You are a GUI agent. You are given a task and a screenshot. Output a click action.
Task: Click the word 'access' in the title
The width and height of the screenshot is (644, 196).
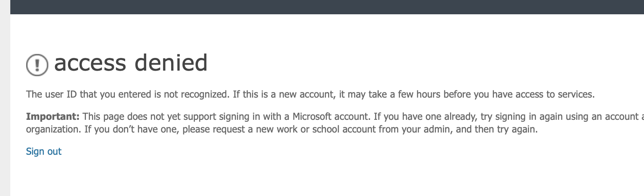90,63
